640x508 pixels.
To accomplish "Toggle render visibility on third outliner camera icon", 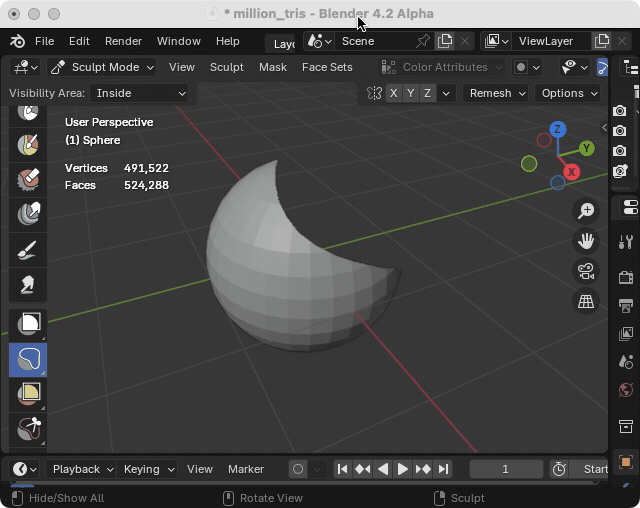I will (620, 151).
